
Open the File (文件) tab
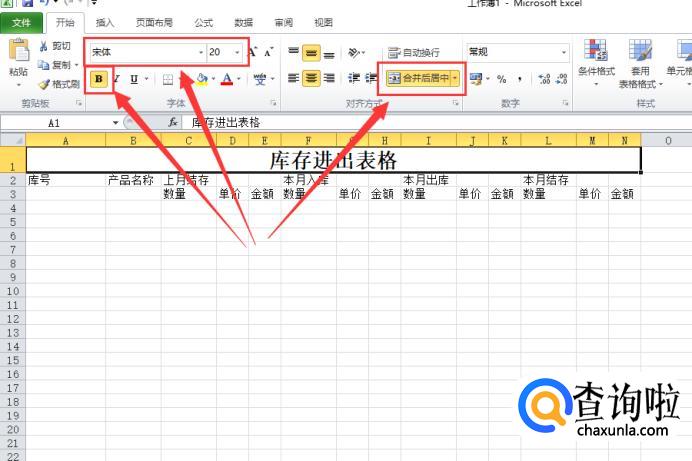pyautogui.click(x=21, y=22)
